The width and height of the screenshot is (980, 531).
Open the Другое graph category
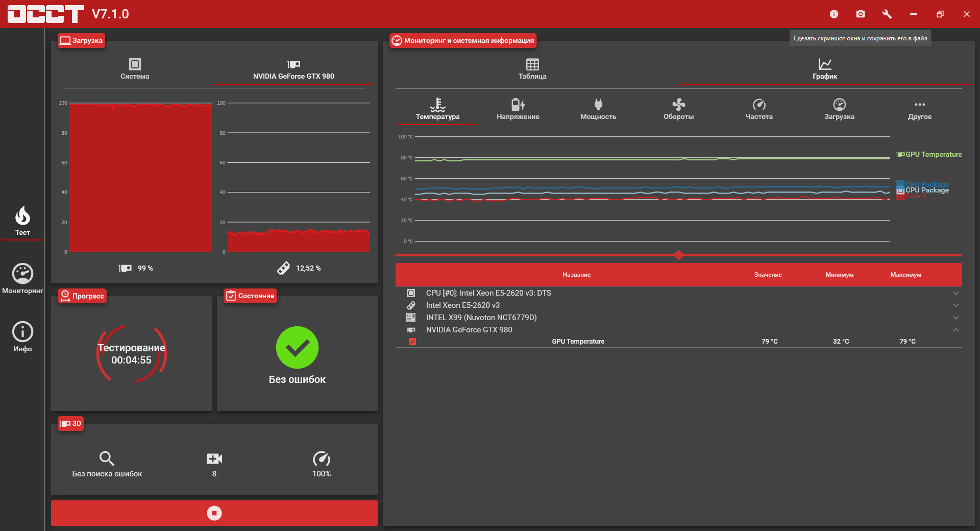tap(920, 109)
